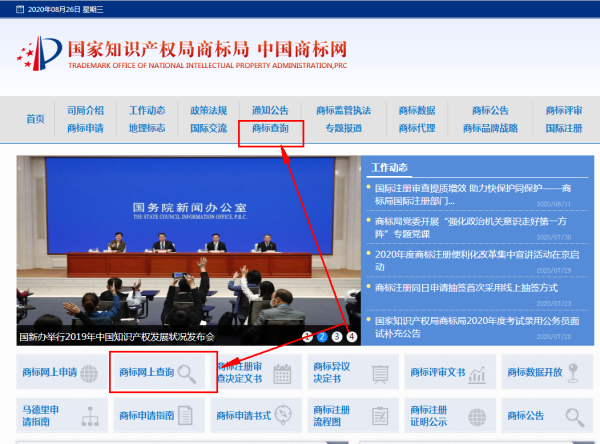Open the 国际注册 navigation menu item

click(564, 128)
